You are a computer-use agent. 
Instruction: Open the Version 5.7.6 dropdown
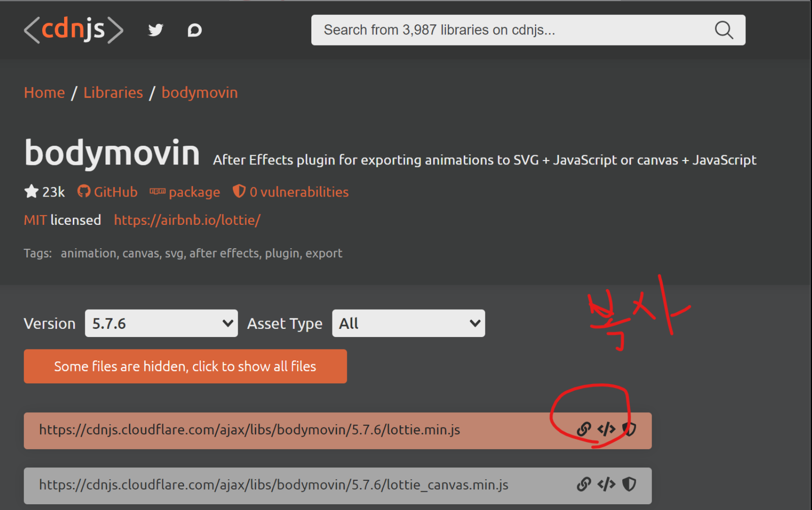pyautogui.click(x=161, y=323)
